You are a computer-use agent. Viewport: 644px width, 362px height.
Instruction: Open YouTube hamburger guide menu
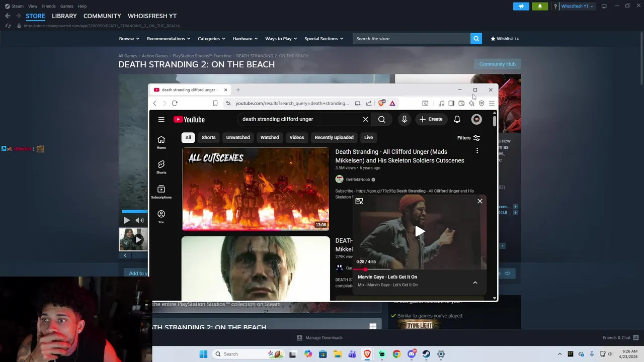161,119
